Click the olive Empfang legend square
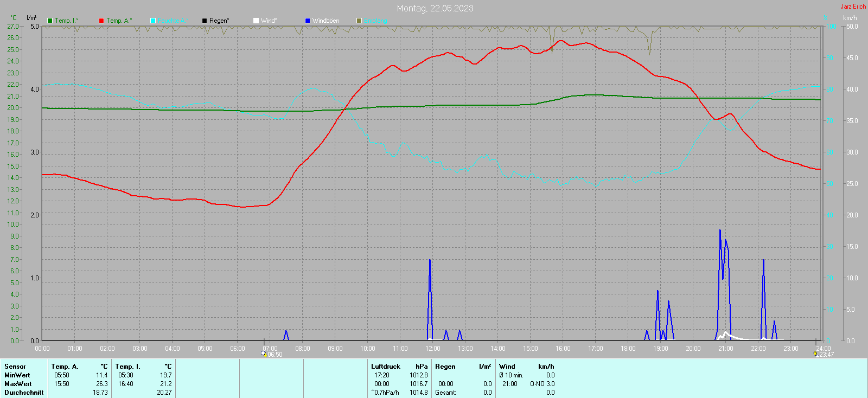Screen dimensions: 868x398 (x=359, y=21)
